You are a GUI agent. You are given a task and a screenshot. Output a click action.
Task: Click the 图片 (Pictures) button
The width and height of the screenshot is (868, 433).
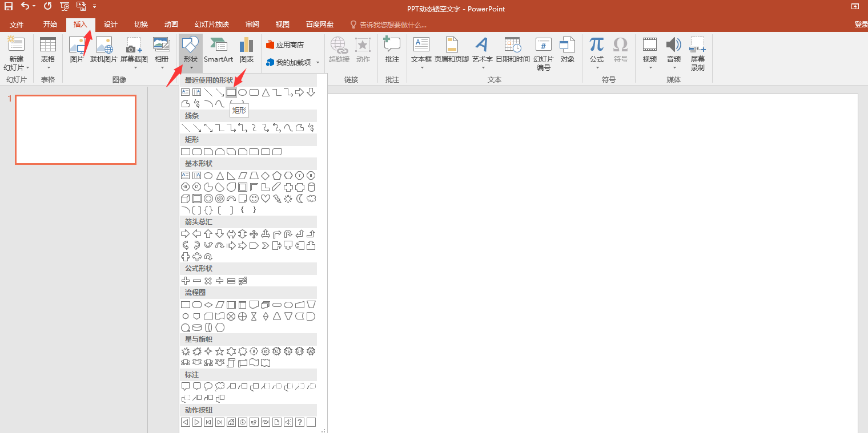(77, 50)
